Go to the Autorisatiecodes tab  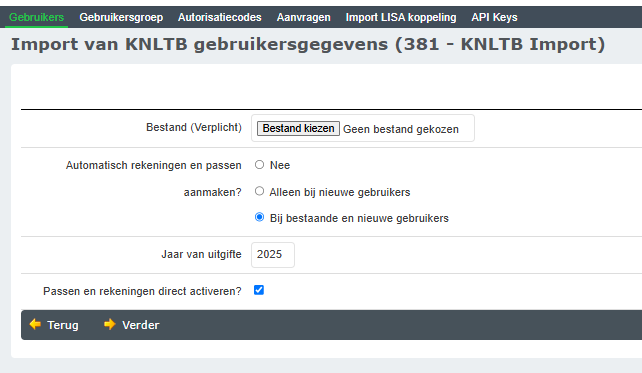(219, 17)
